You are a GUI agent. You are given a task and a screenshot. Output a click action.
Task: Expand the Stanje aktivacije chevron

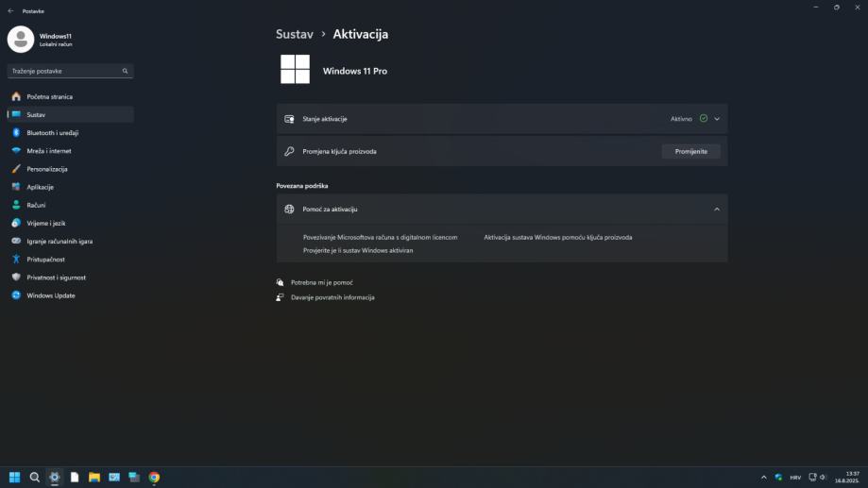(717, 119)
